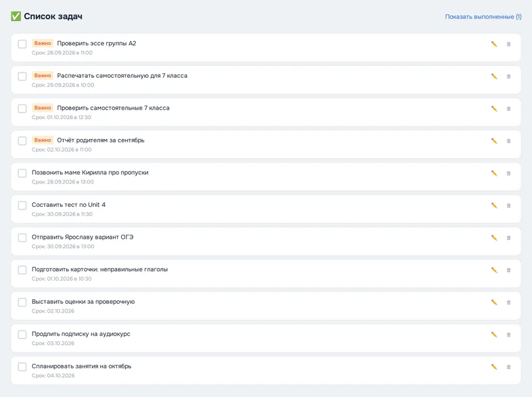Image resolution: width=532 pixels, height=397 pixels.
Task: Tick off Отправить Ярославу вариант ОГЭ
Action: point(22,238)
